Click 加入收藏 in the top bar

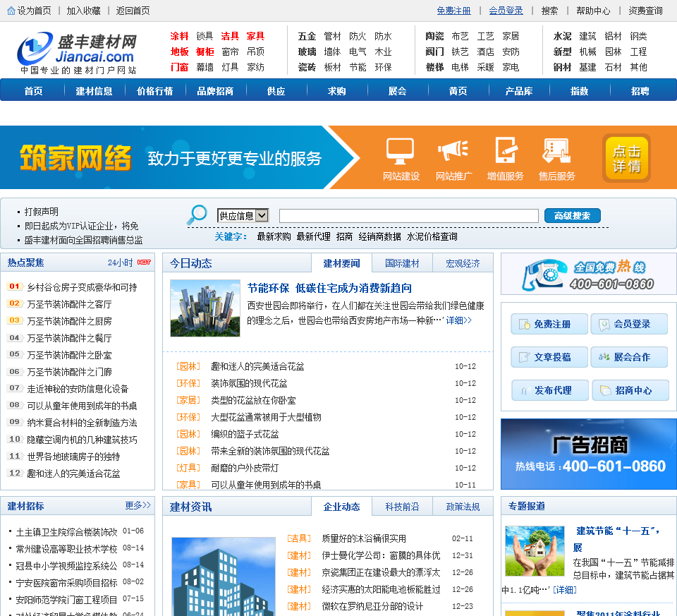tap(84, 11)
